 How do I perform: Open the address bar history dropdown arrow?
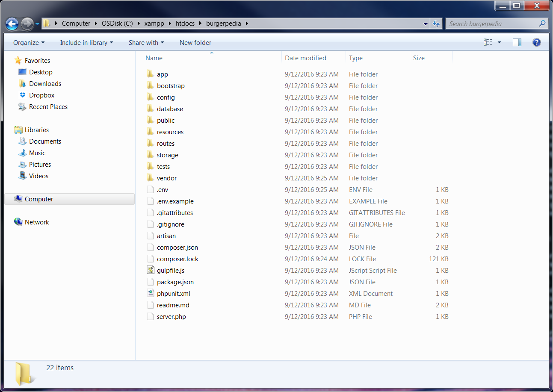[426, 24]
